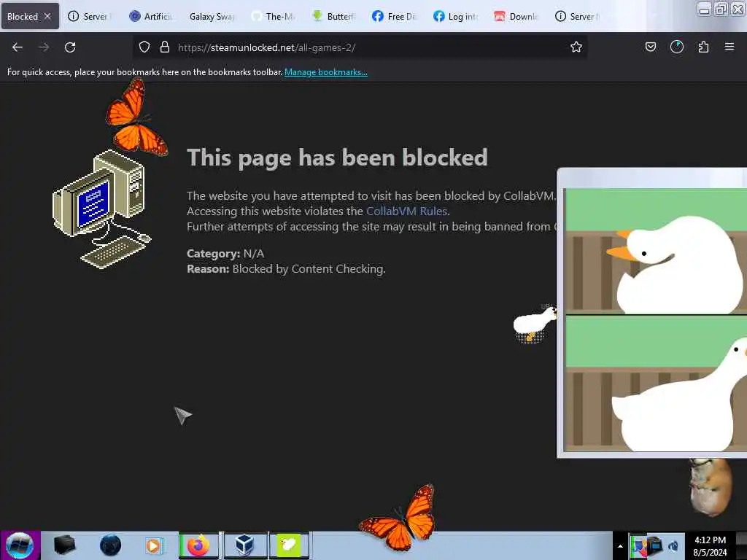
Task: Show hidden system tray icons
Action: click(620, 546)
